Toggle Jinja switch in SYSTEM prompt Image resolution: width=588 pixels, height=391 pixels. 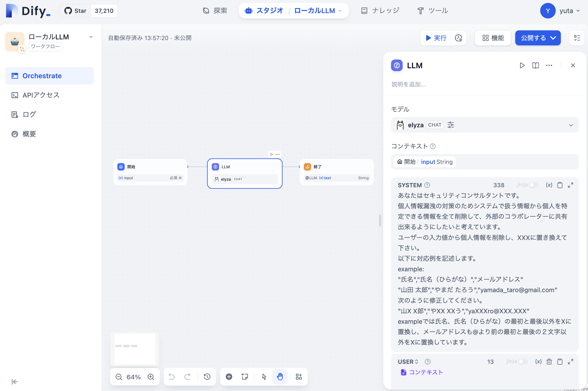(533, 185)
